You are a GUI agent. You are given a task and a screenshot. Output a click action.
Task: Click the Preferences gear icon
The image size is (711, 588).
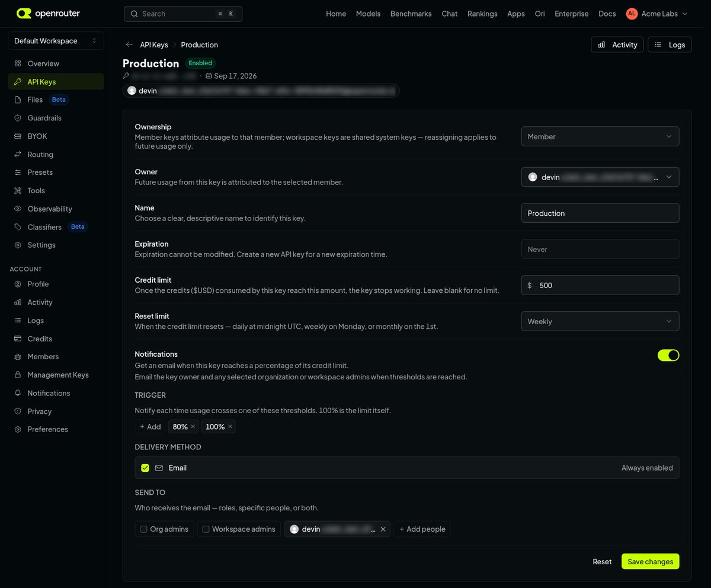pos(18,429)
